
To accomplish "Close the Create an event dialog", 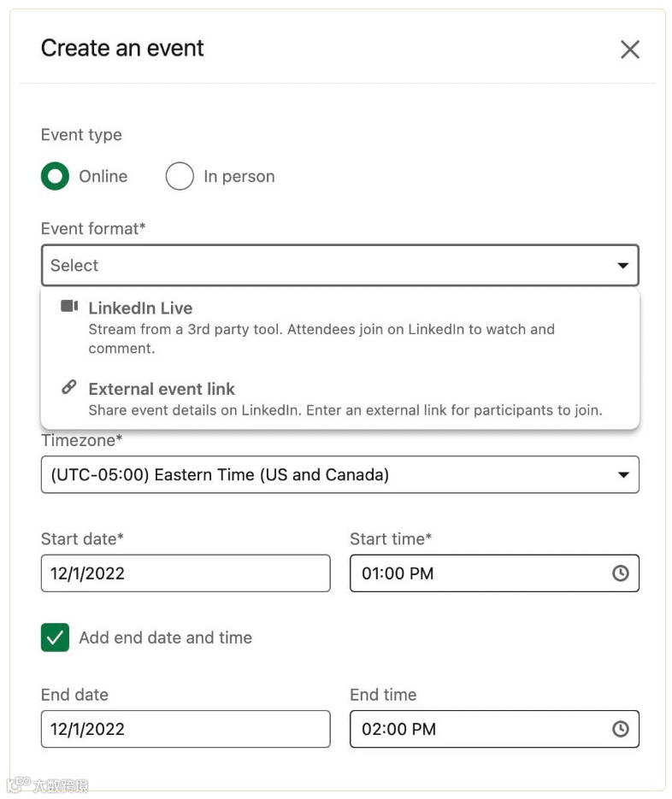I will [x=630, y=50].
